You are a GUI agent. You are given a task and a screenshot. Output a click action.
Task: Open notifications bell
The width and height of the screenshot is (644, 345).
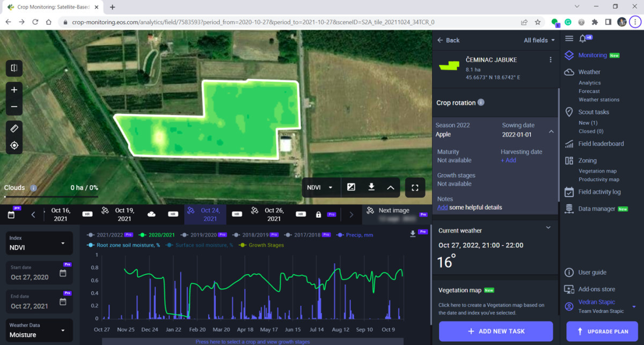pyautogui.click(x=583, y=39)
